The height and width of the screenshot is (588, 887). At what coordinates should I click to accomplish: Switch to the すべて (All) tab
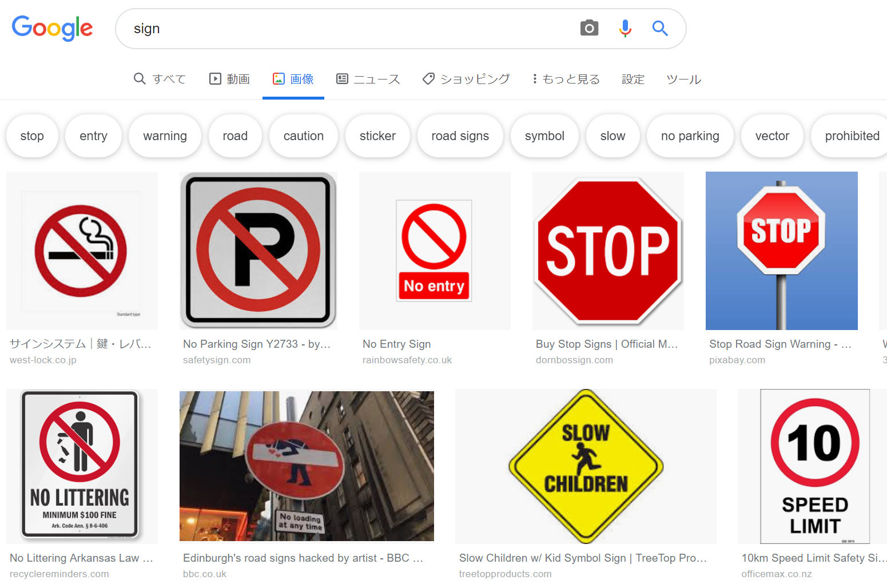(160, 79)
